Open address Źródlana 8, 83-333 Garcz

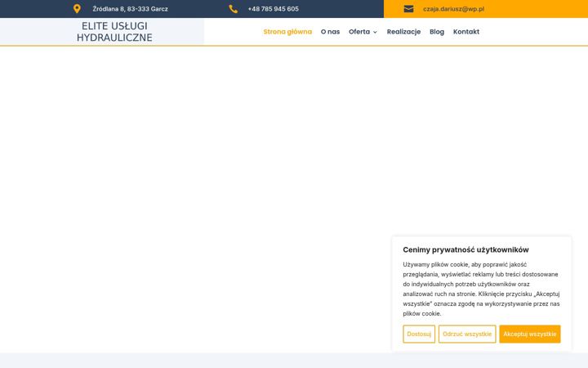click(x=130, y=9)
